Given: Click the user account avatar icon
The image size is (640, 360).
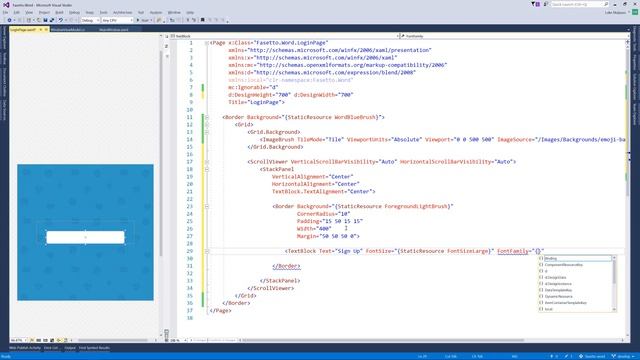Looking at the screenshot, I should (635, 12).
